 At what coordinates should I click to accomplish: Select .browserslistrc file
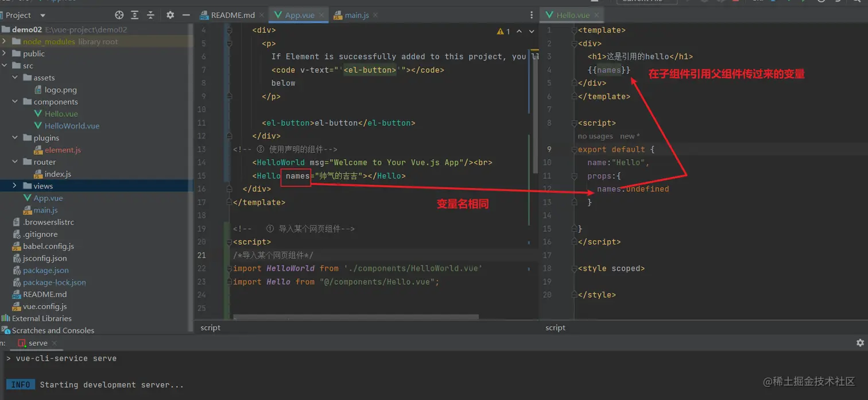pos(48,222)
